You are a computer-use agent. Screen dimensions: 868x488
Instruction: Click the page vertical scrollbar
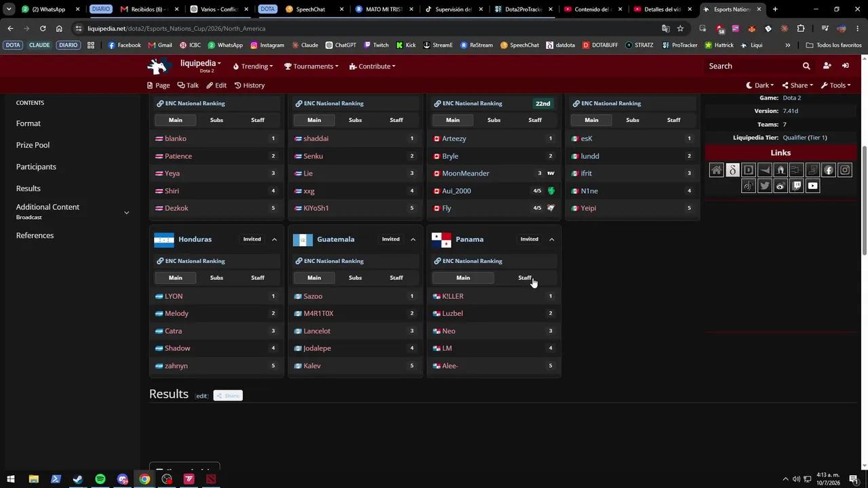[x=865, y=200]
